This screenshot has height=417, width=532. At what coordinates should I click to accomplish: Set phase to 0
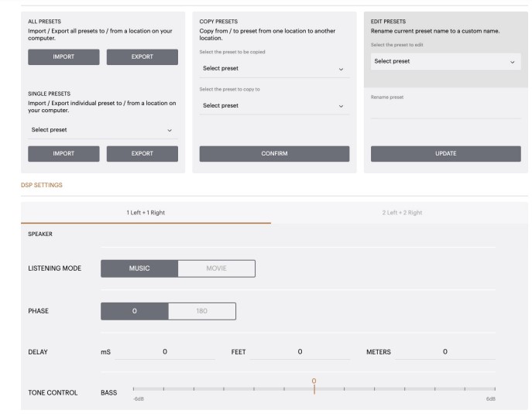(135, 310)
